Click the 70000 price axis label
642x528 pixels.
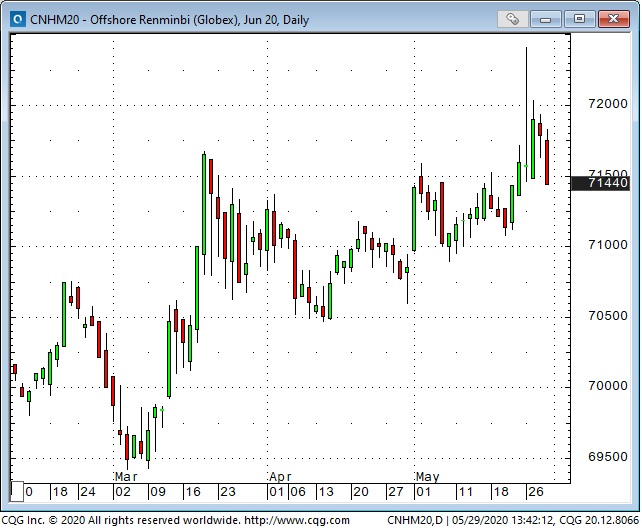pos(608,386)
